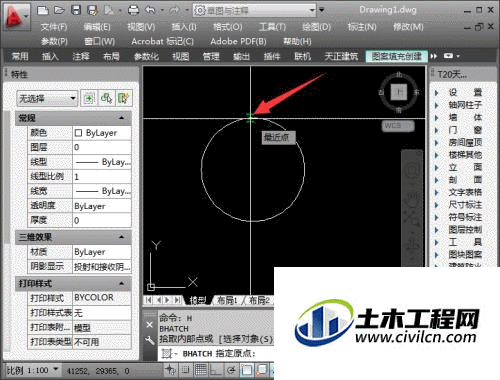
Task: Open the 工具(T) menu
Action: (272, 27)
